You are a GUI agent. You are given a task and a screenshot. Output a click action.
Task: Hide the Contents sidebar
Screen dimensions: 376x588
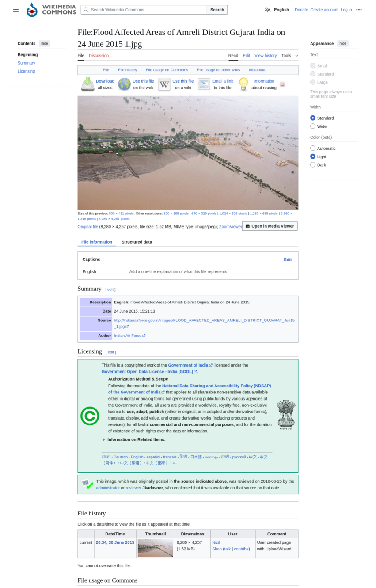point(45,43)
